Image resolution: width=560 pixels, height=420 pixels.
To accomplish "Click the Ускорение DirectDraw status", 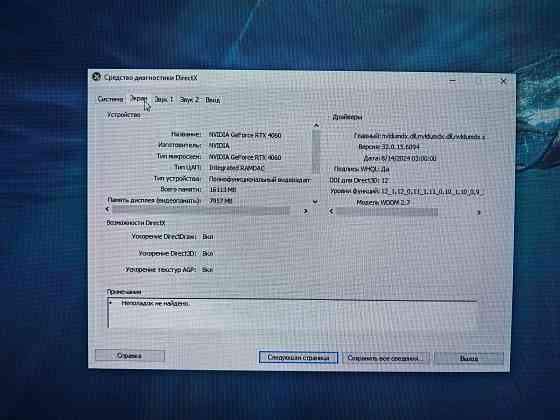I will pos(208,236).
